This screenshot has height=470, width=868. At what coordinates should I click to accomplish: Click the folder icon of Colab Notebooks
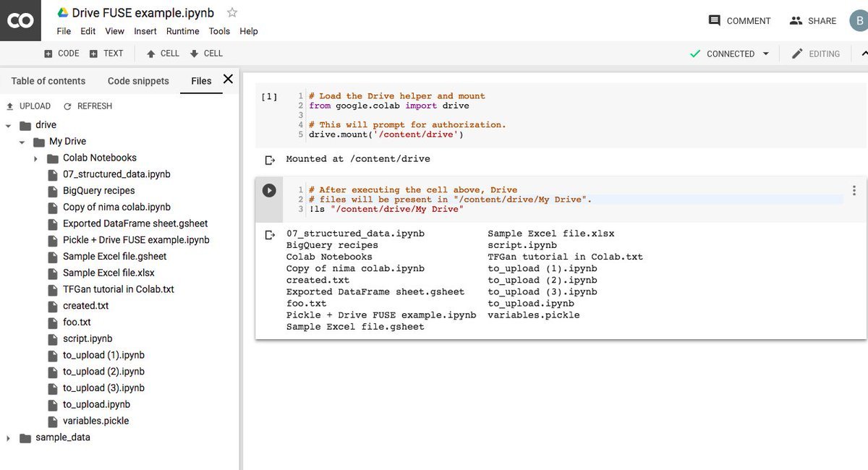tap(53, 158)
